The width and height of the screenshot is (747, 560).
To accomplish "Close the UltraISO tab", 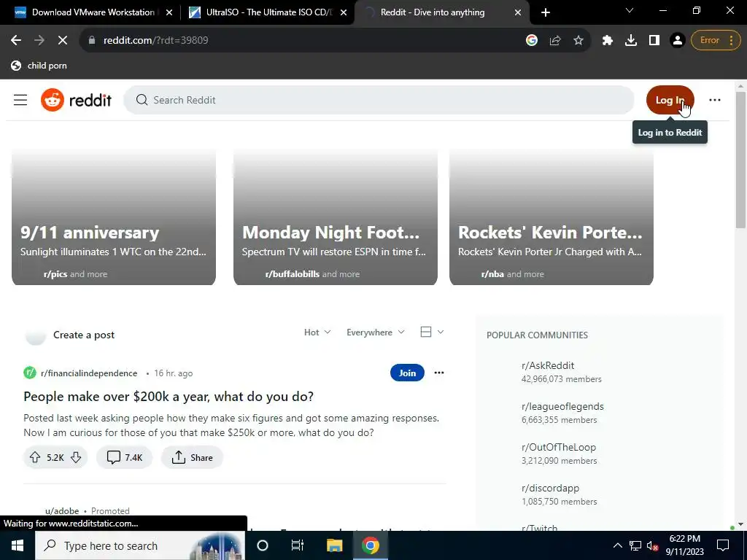I will point(344,12).
